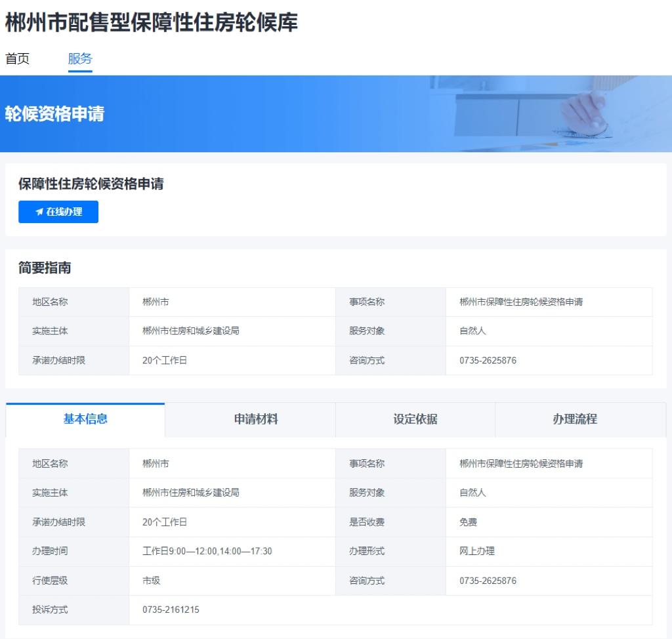Click 郴州市保障性住房轮候资格申请 in 简要指南 table
The width and height of the screenshot is (672, 639).
click(521, 302)
